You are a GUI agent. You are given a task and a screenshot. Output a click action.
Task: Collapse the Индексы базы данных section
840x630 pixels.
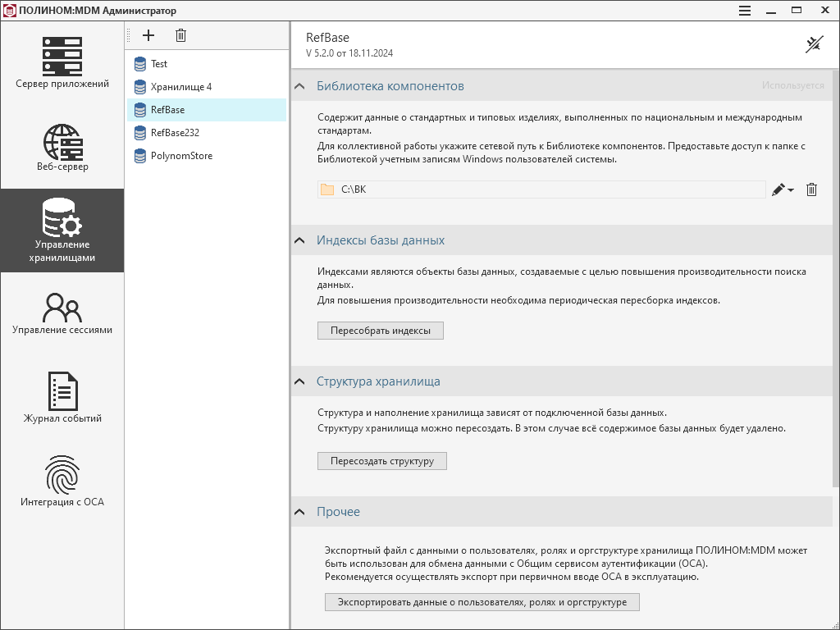coord(300,240)
